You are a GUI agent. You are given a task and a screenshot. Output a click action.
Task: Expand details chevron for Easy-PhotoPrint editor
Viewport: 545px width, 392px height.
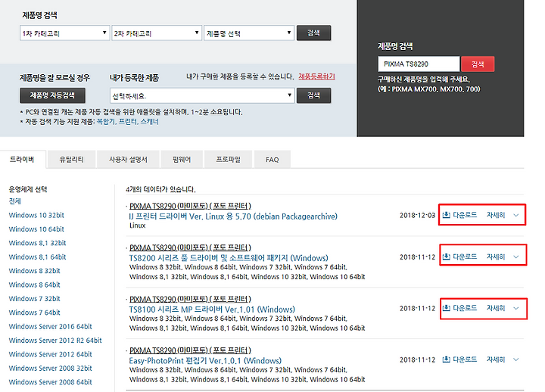pos(516,359)
